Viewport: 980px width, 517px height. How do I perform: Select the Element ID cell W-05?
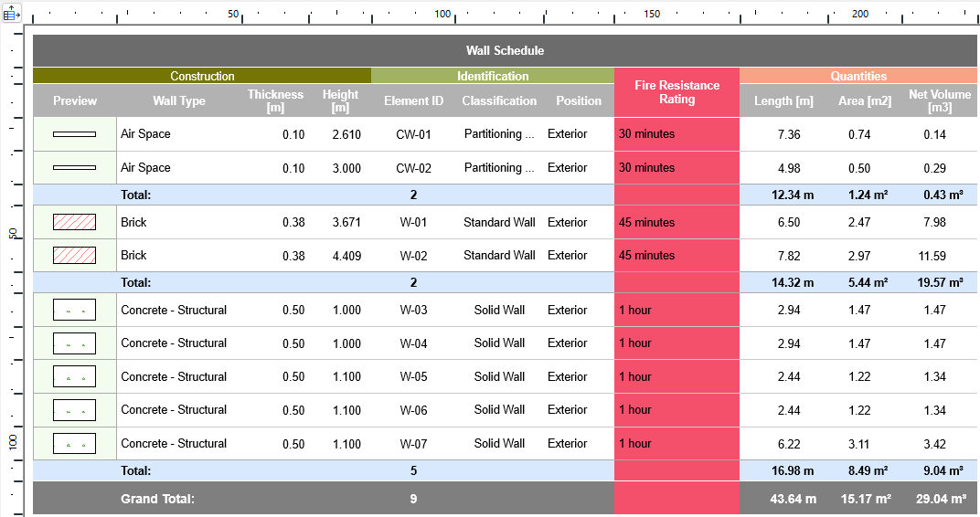coord(413,376)
